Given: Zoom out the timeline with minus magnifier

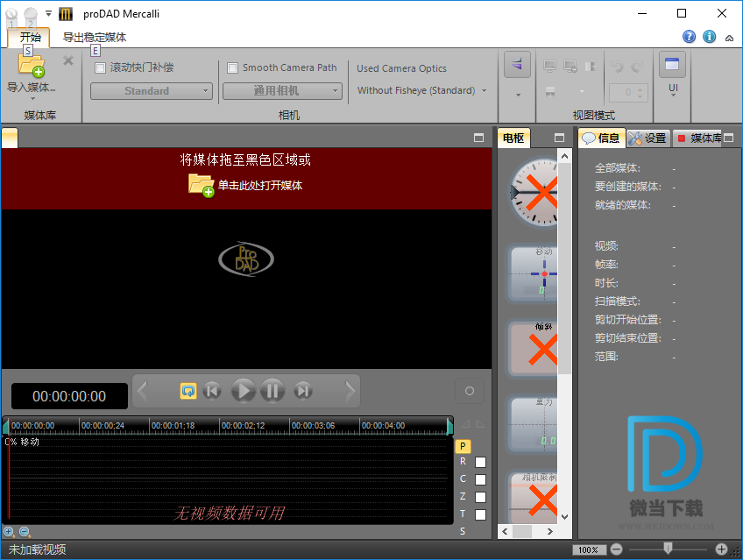Looking at the screenshot, I should pyautogui.click(x=25, y=532).
